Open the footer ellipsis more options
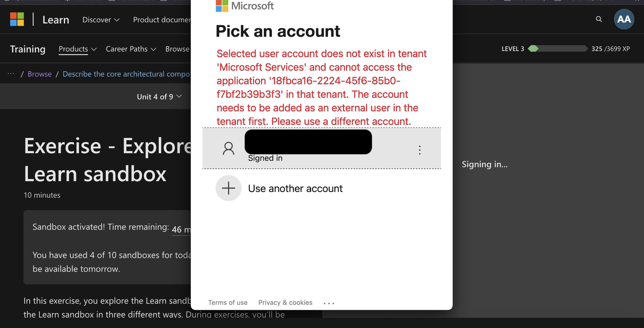The height and width of the screenshot is (328, 644). 329,303
